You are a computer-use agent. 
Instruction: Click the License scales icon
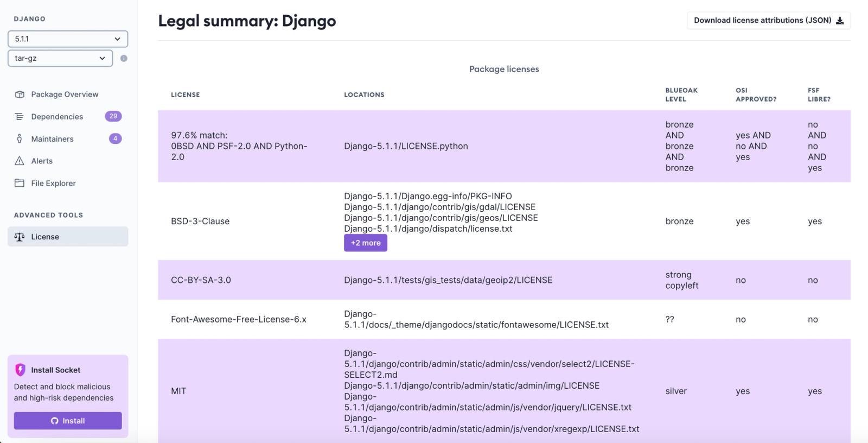[x=20, y=237]
